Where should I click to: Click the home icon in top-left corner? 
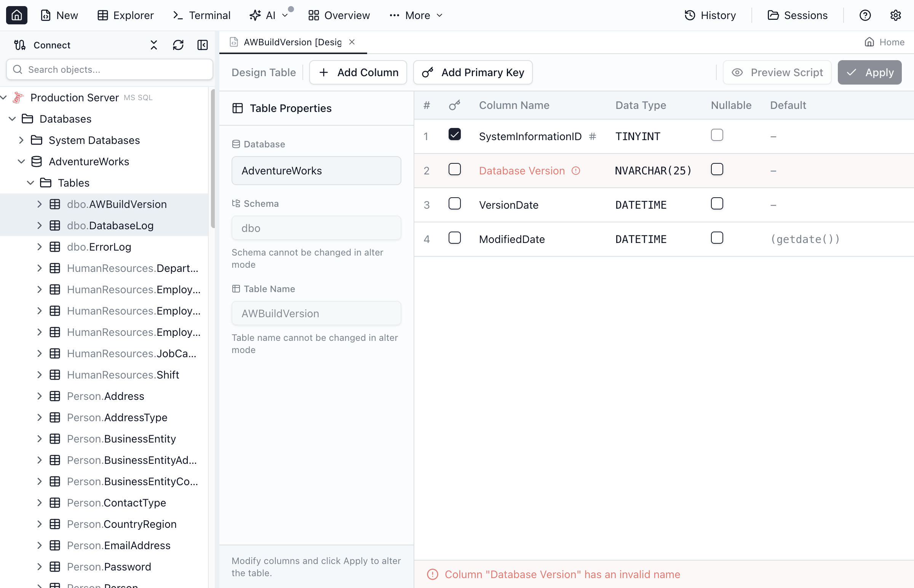click(x=16, y=15)
